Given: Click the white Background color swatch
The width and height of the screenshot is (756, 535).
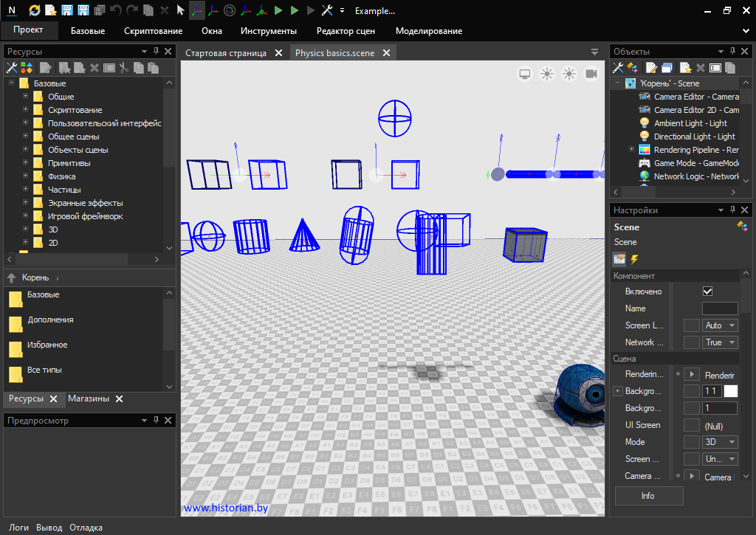Looking at the screenshot, I should [x=730, y=391].
